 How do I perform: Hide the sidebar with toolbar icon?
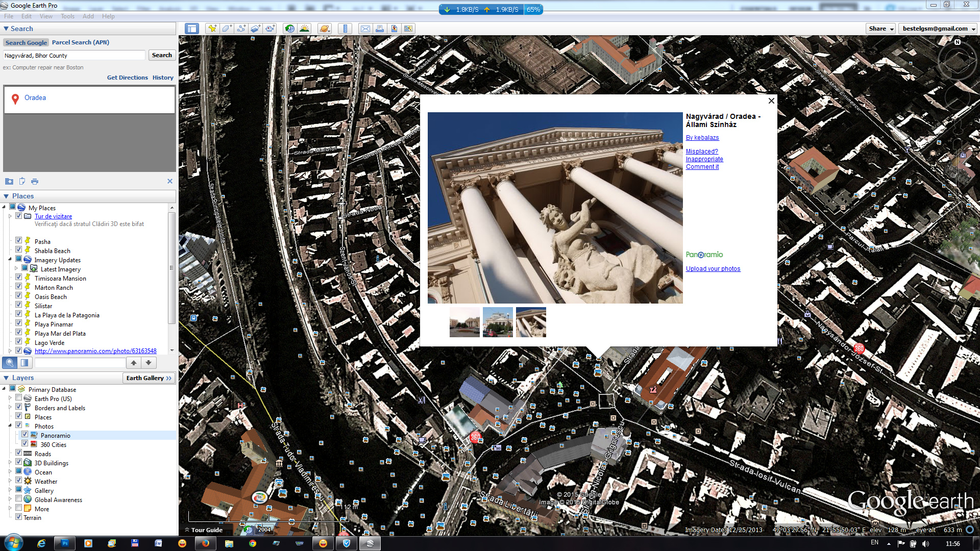(x=192, y=29)
